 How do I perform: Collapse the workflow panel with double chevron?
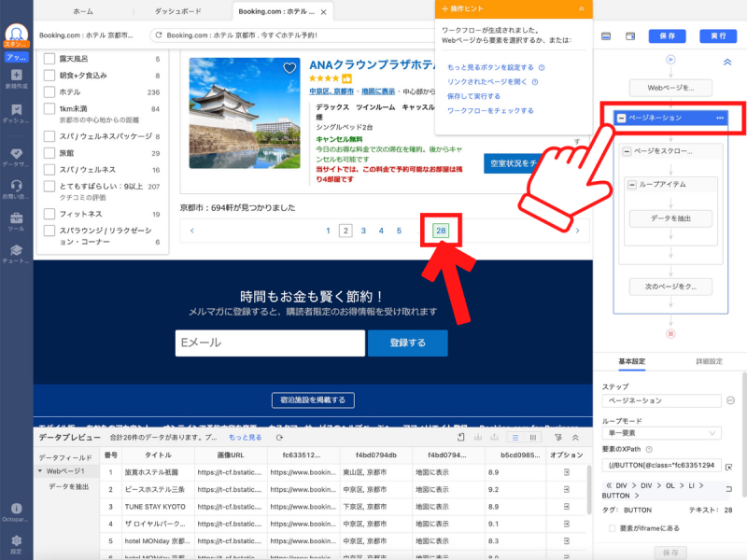pyautogui.click(x=727, y=62)
